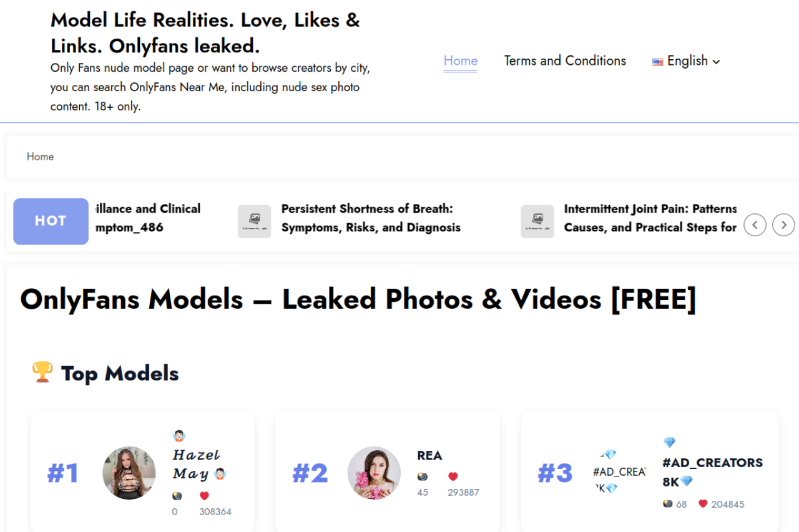Click the #1 rank badge
Viewport: 799px width, 532px height.
pos(63,473)
